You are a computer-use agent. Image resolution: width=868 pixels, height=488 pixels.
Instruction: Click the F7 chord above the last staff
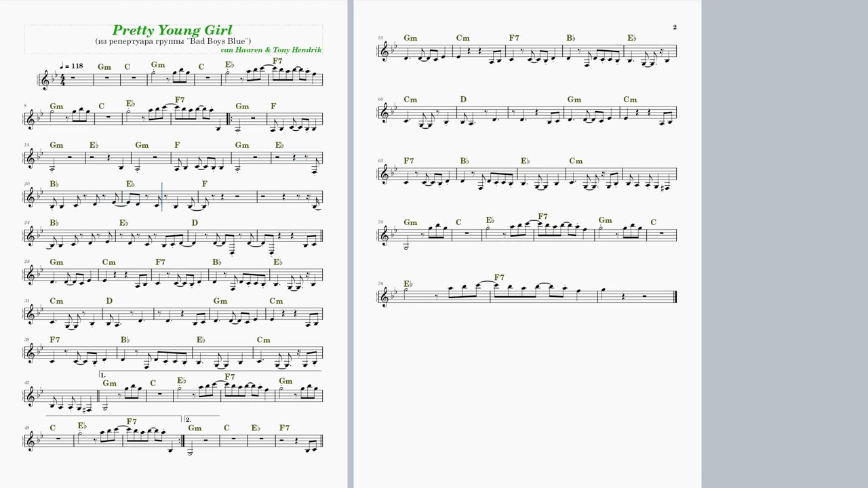[x=499, y=277]
